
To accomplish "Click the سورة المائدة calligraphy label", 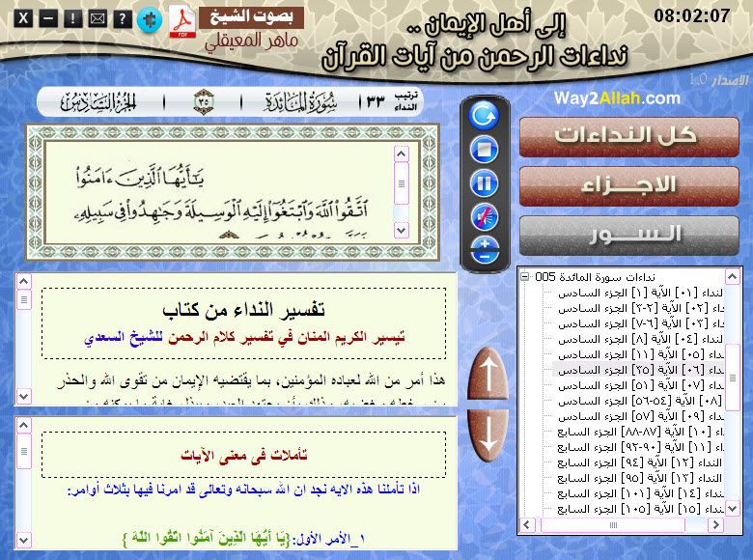I will click(300, 101).
